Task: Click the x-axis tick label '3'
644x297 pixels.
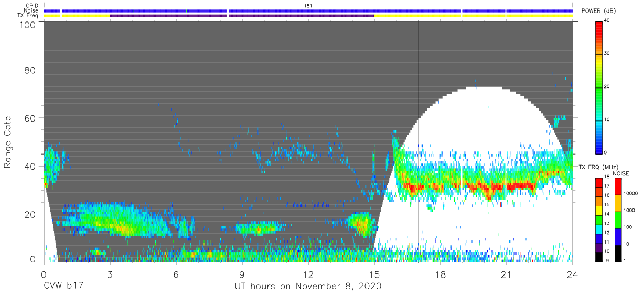Action: [x=110, y=273]
